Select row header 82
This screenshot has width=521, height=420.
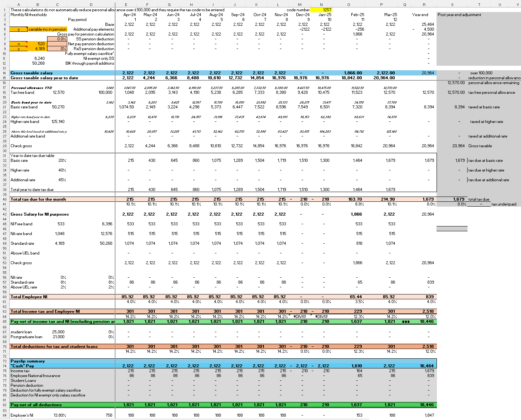coord(4,405)
